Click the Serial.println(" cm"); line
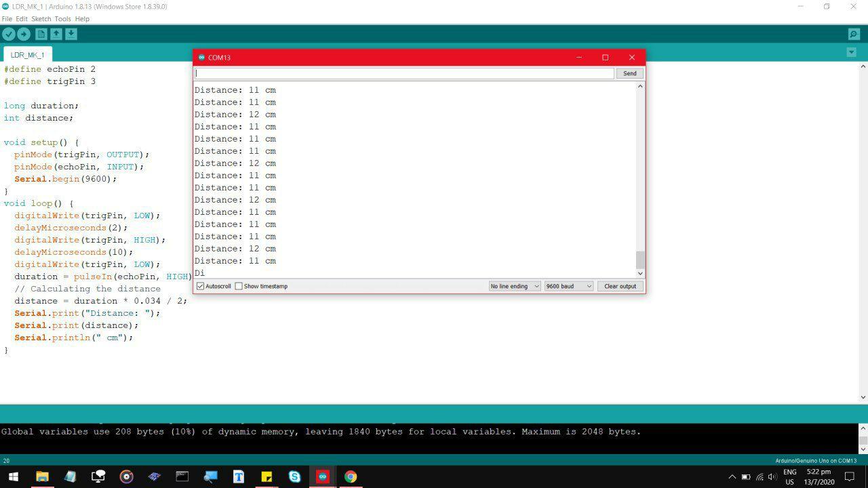Viewport: 868px width, 488px height. click(74, 338)
